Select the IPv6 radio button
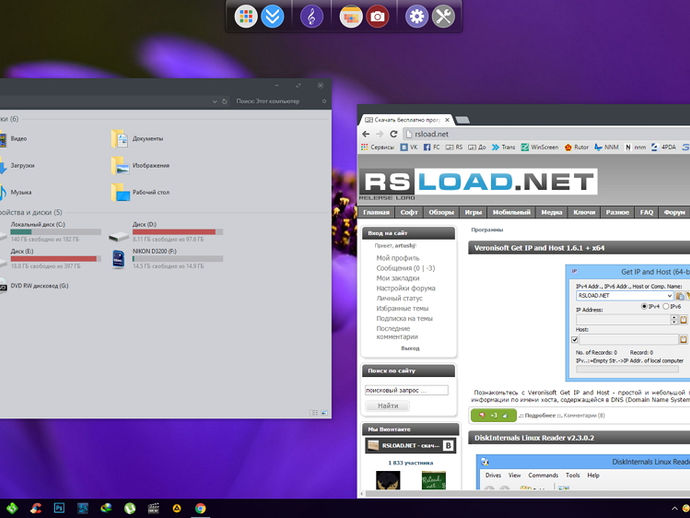The image size is (690, 518). 666,306
